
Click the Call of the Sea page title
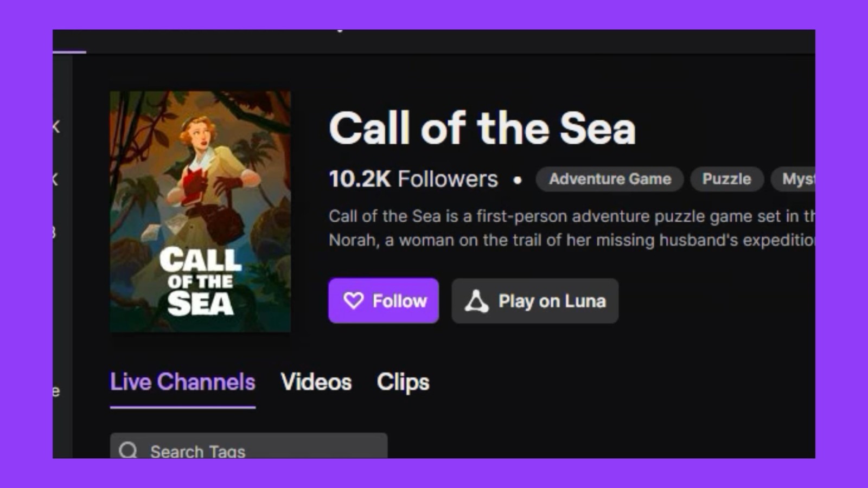(x=482, y=129)
